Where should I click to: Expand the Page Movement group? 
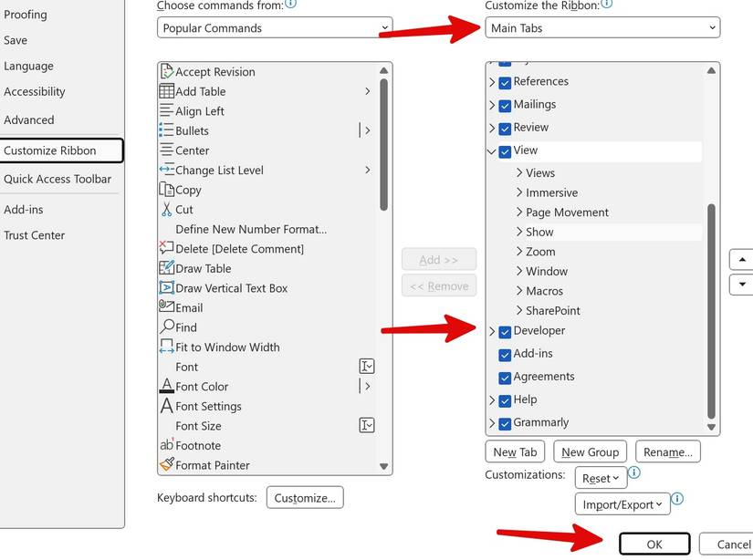519,212
